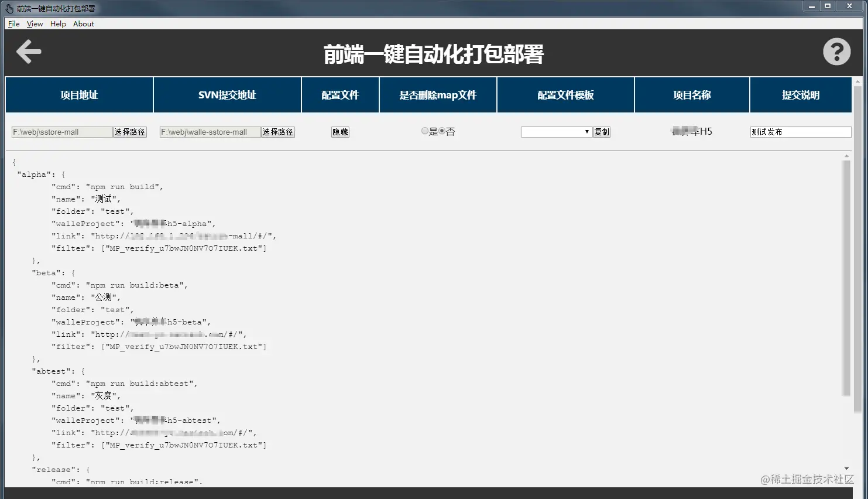This screenshot has width=868, height=499.
Task: Click 选择路径 button for project path
Action: pyautogui.click(x=130, y=132)
